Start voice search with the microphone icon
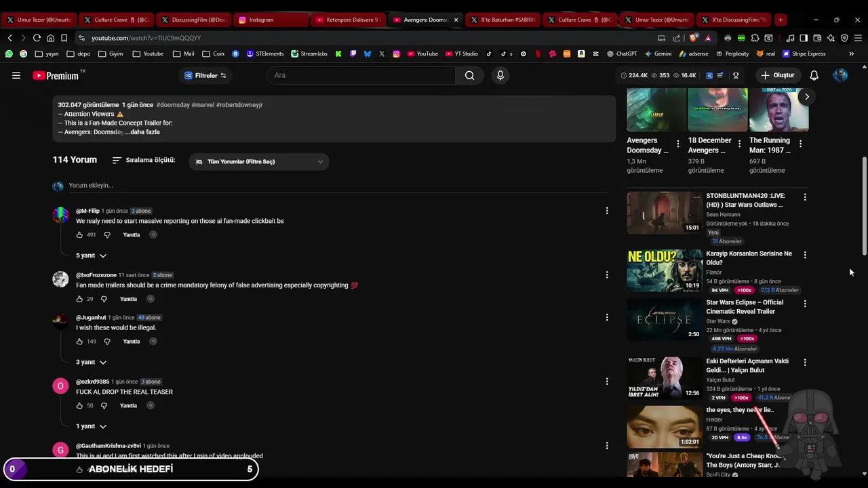This screenshot has width=868, height=488. (500, 75)
